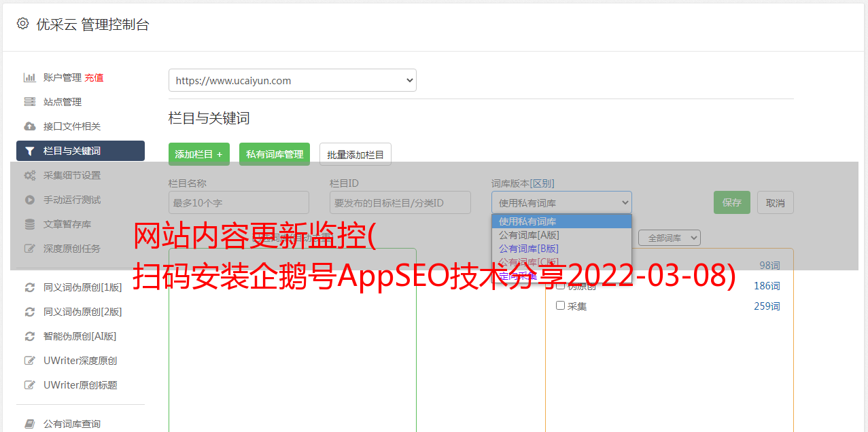The height and width of the screenshot is (432, 868).
Task: Click the play icon for 手动运行测试
Action: [x=29, y=200]
